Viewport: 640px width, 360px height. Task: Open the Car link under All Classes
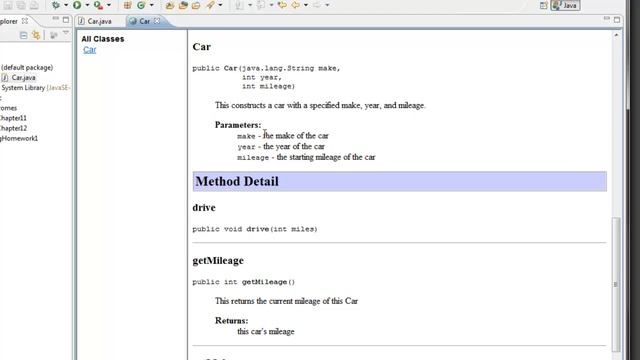coord(89,50)
